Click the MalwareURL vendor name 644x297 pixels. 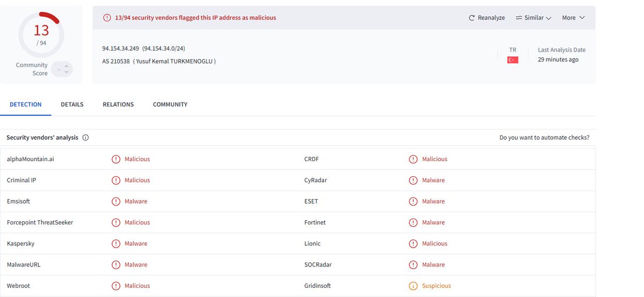pyautogui.click(x=24, y=265)
